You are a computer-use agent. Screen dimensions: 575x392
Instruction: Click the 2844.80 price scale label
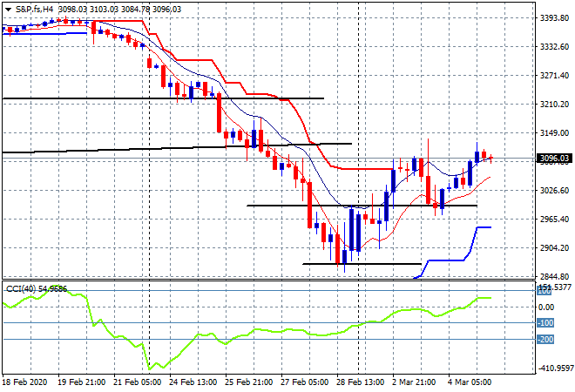coord(554,276)
